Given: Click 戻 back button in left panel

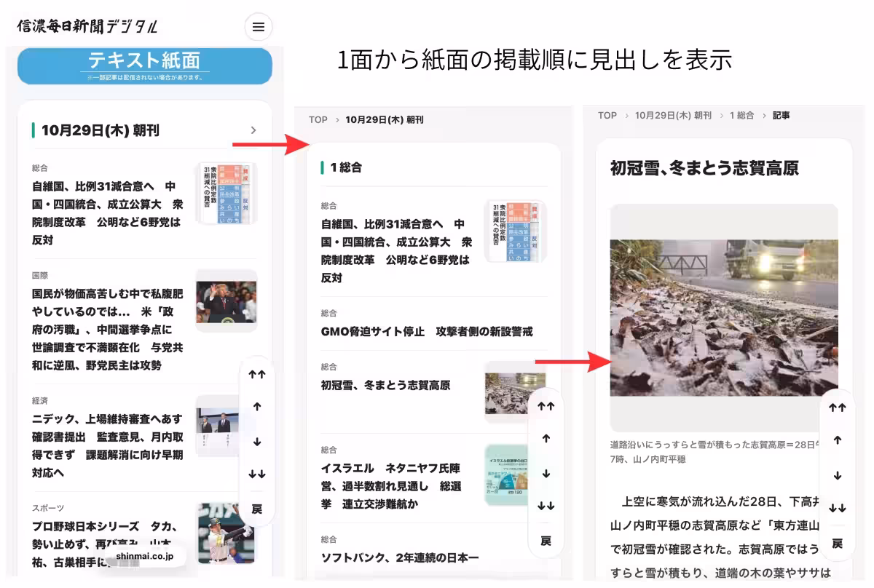Looking at the screenshot, I should [x=257, y=509].
